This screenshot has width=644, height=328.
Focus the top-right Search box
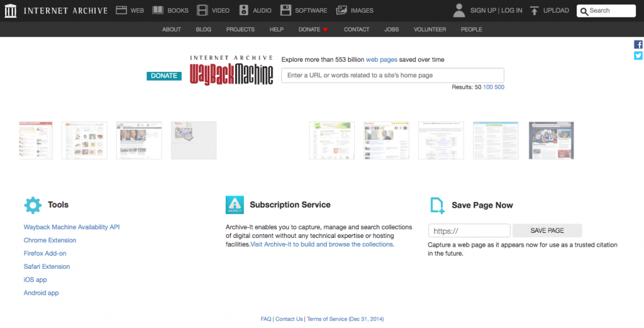(x=606, y=11)
